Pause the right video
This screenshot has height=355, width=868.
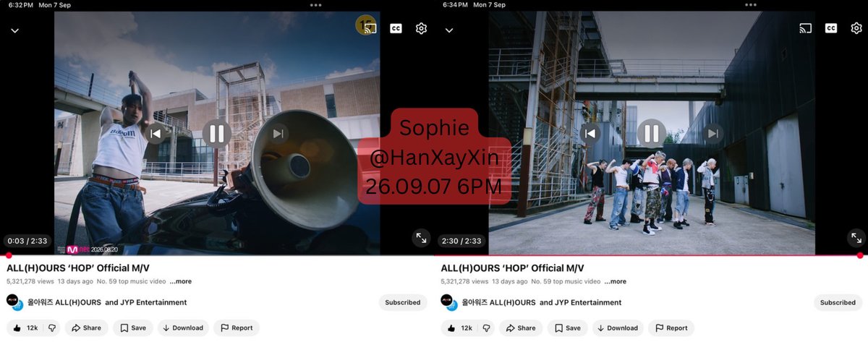coord(651,133)
